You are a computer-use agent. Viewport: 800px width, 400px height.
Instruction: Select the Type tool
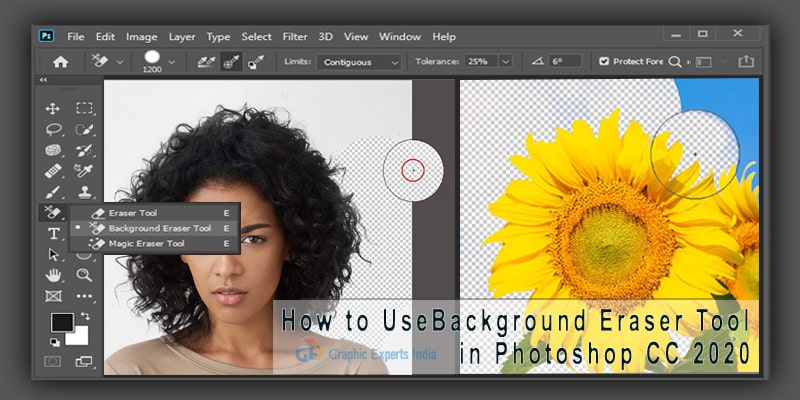tap(54, 234)
